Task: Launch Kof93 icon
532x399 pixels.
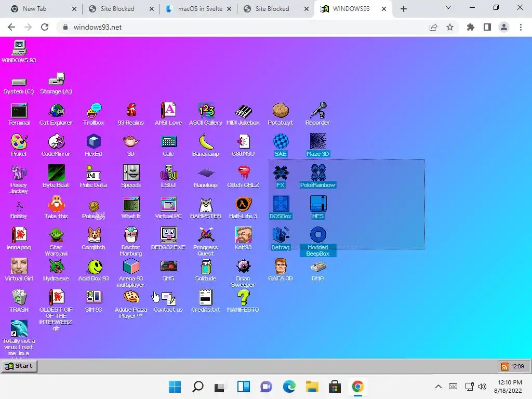Action: point(243,239)
